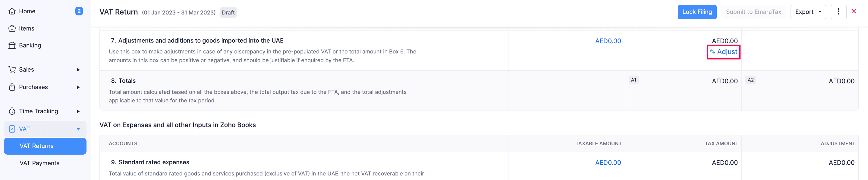868x180 pixels.
Task: Close the VAT Return with the red X
Action: tap(854, 11)
